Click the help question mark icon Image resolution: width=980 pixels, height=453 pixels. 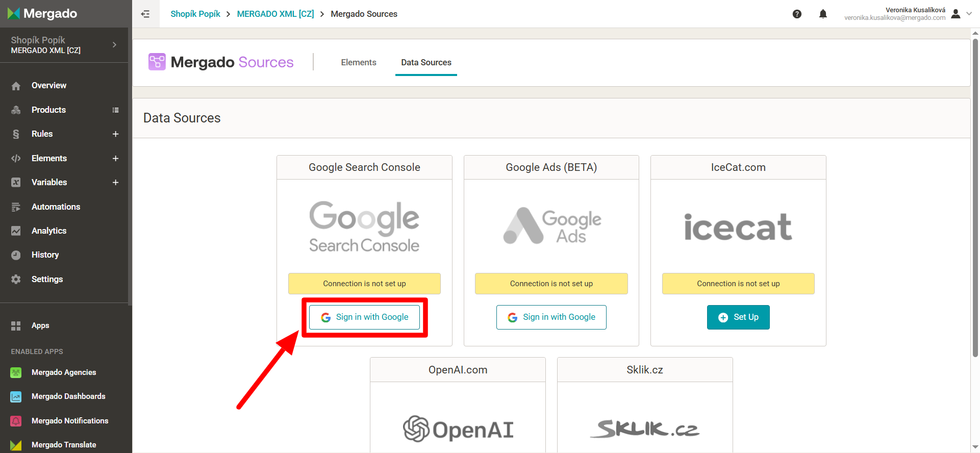click(797, 14)
